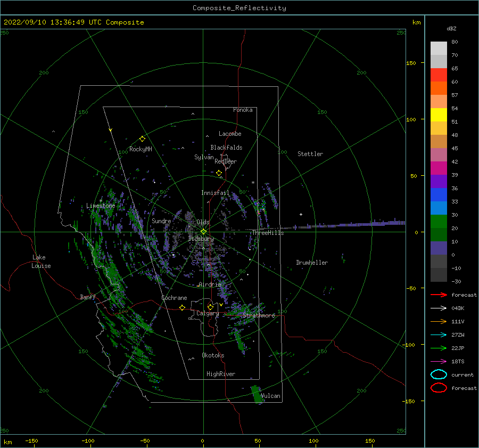
Task: Select the Didsbury city label
Action: [x=201, y=239]
